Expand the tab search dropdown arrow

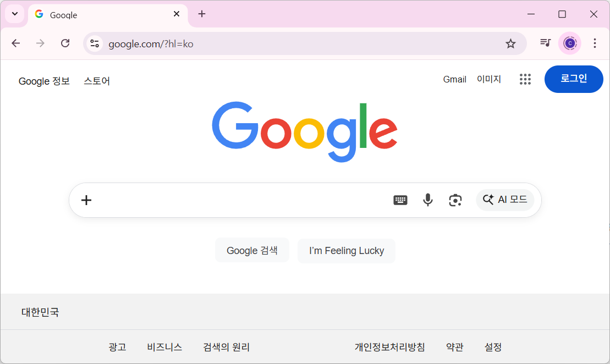tap(15, 14)
